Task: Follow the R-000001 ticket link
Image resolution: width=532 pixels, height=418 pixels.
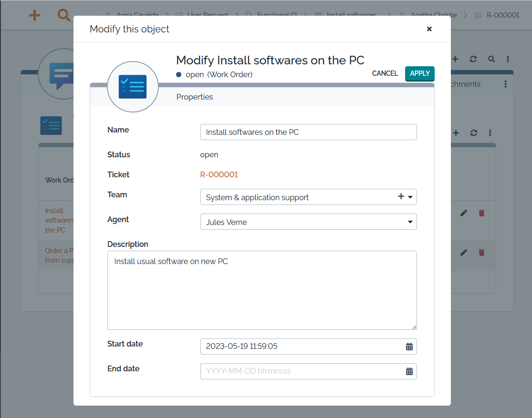Action: pos(219,174)
